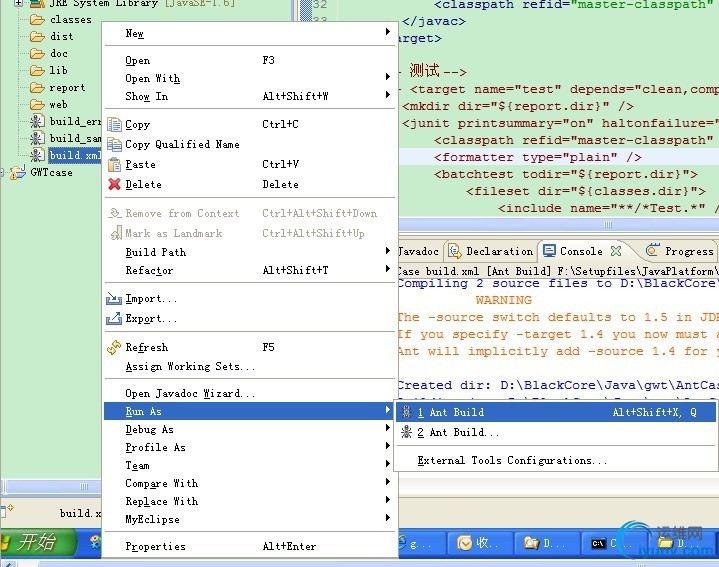719x567 pixels.
Task: Click the GWTcase project icon
Action: pyautogui.click(x=18, y=173)
